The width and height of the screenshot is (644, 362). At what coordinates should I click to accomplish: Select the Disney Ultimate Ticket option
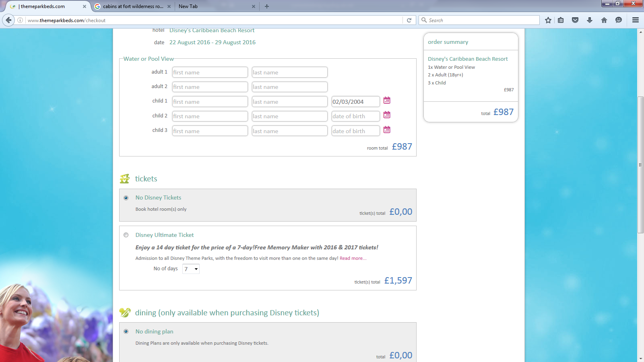126,235
